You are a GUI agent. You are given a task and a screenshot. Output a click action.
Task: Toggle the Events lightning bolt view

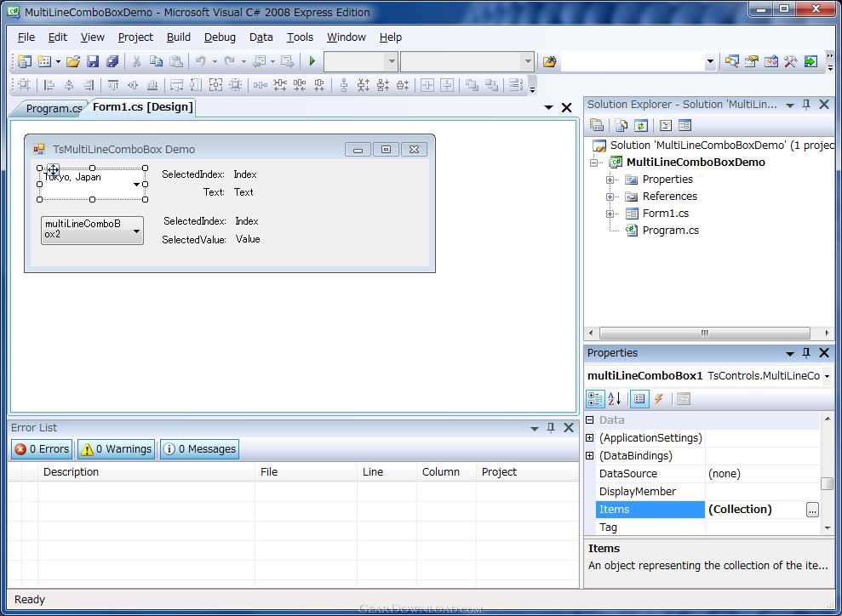coord(658,399)
